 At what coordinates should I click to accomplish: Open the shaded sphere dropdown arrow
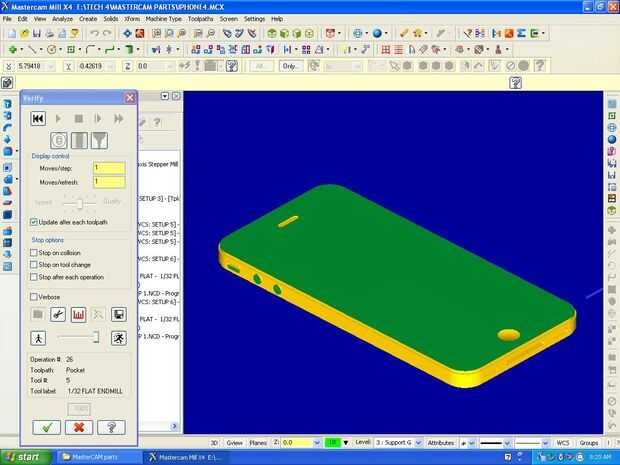click(x=386, y=34)
